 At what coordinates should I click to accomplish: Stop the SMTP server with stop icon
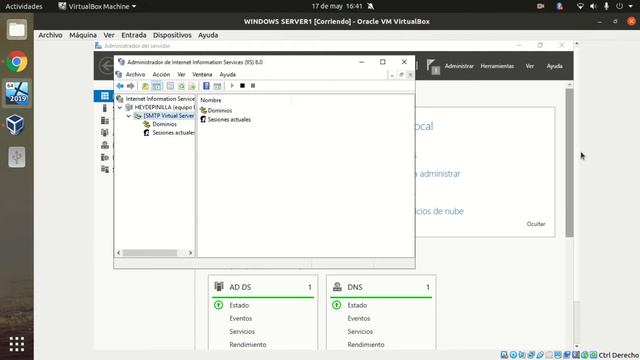[x=242, y=86]
